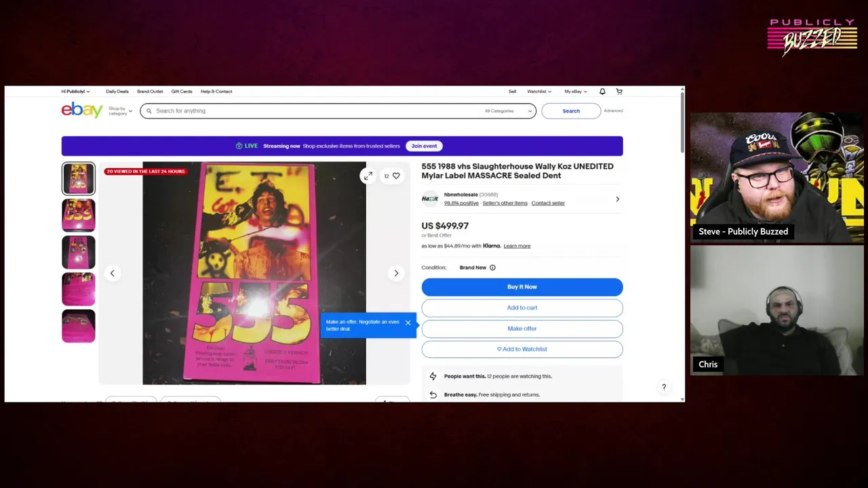Viewport: 868px width, 488px height.
Task: Open Advanced search link
Action: 613,111
